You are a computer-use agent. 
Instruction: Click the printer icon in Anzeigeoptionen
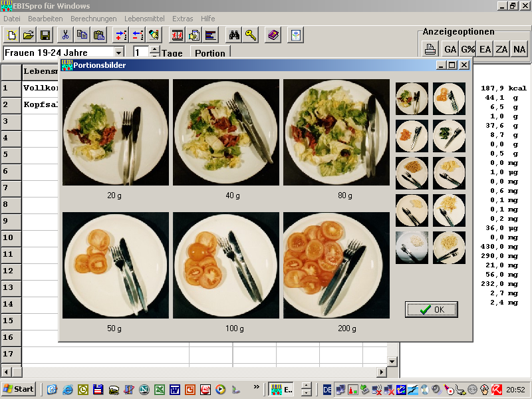click(431, 49)
